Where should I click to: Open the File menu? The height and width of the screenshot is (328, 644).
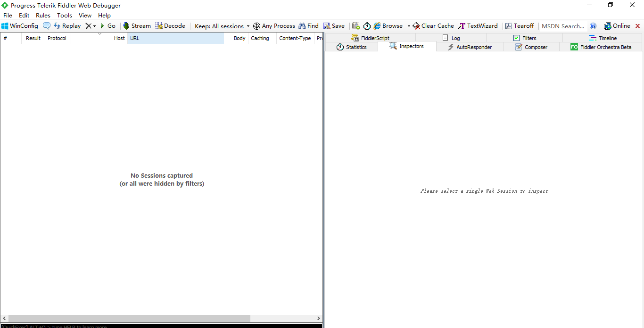8,16
